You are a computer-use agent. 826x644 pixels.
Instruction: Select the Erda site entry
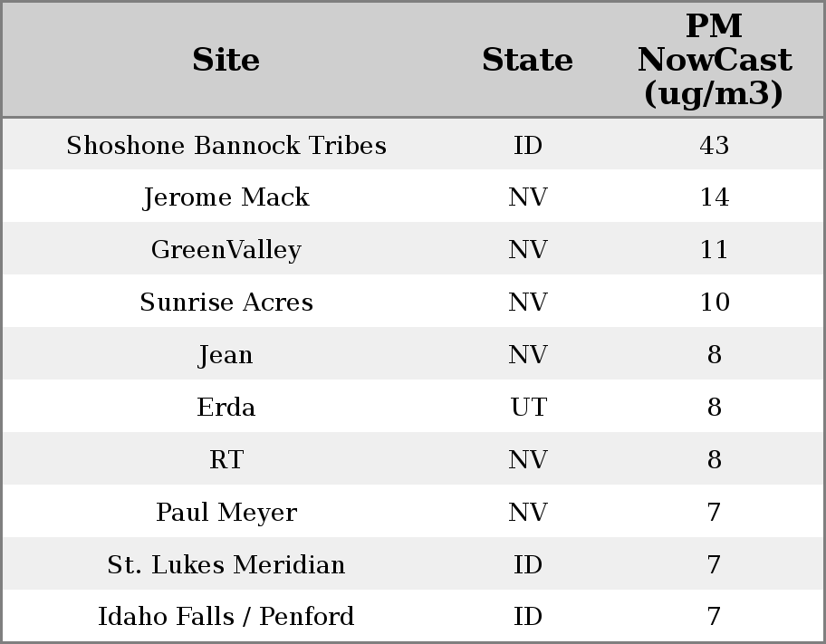(x=226, y=408)
